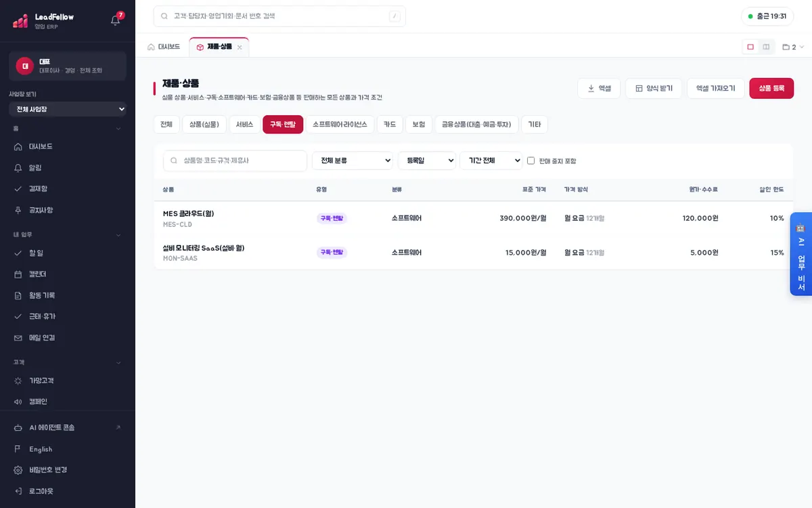Open the 등록일 date-type dropdown
Screen dimensions: 812x508
(427, 161)
